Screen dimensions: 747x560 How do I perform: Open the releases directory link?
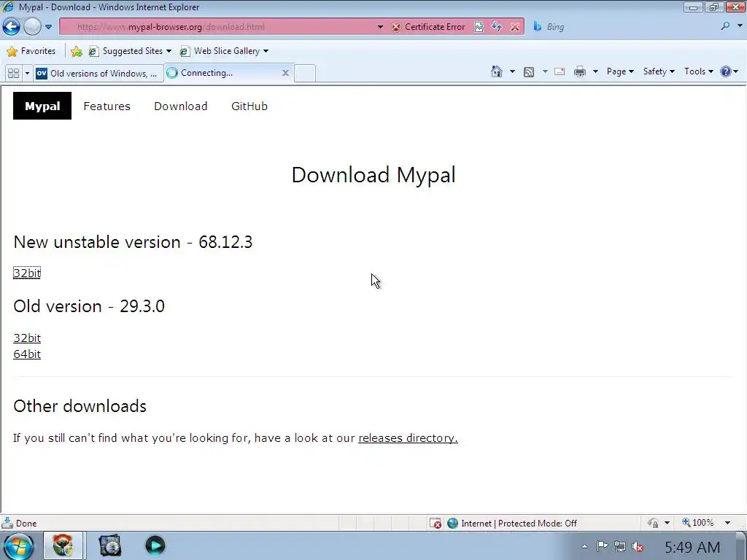408,438
